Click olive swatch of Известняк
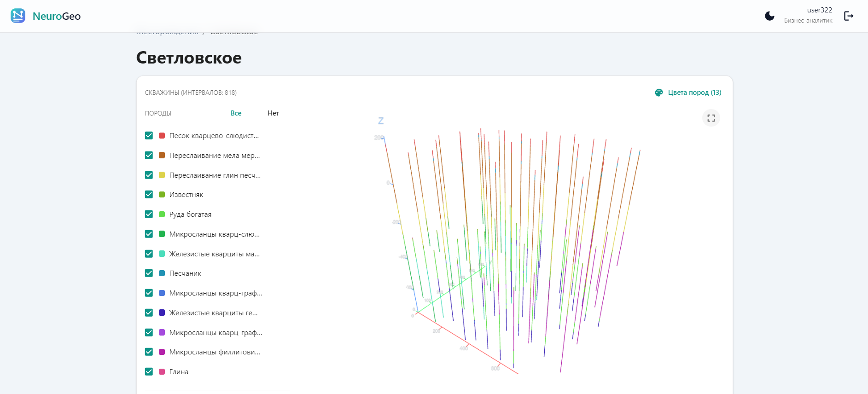 [162, 194]
